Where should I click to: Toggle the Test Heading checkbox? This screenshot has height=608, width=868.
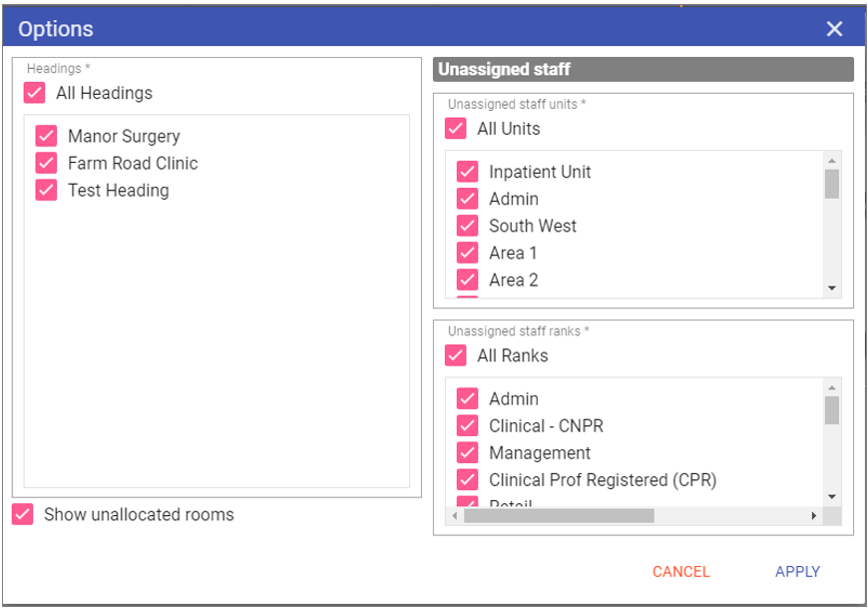[46, 190]
